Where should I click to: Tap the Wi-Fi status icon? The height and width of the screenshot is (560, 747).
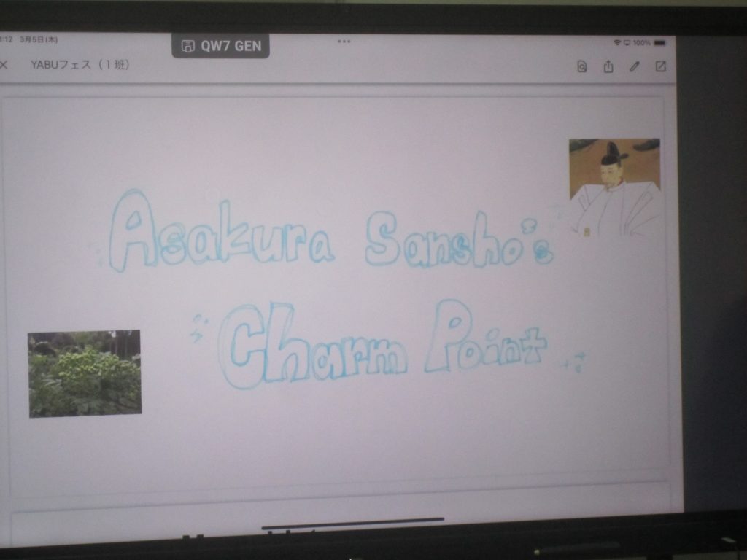[616, 43]
